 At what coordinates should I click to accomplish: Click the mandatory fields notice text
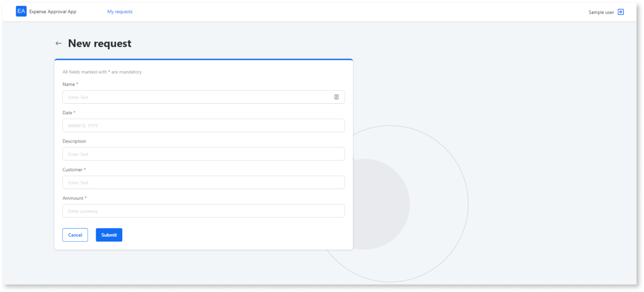click(102, 71)
